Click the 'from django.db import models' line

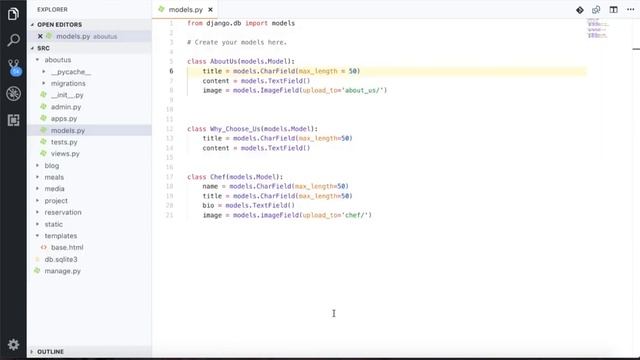(241, 23)
